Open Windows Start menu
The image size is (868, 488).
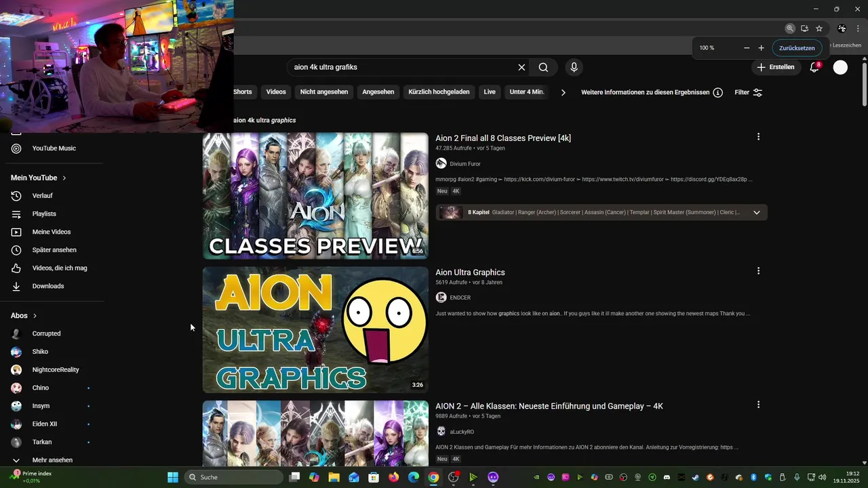coord(173,477)
